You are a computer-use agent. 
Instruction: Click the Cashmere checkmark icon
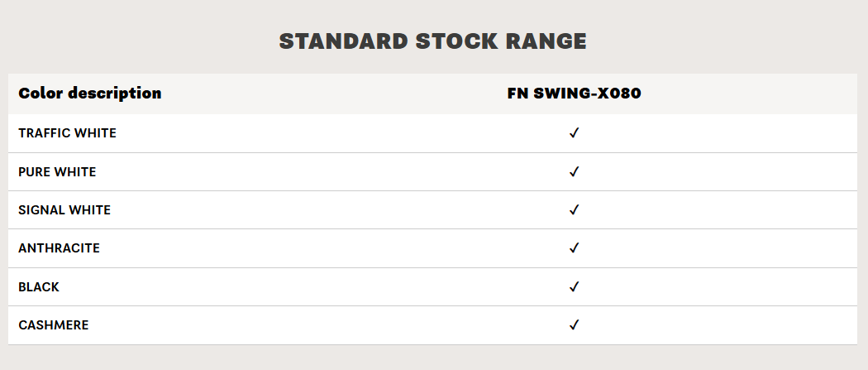coord(574,325)
